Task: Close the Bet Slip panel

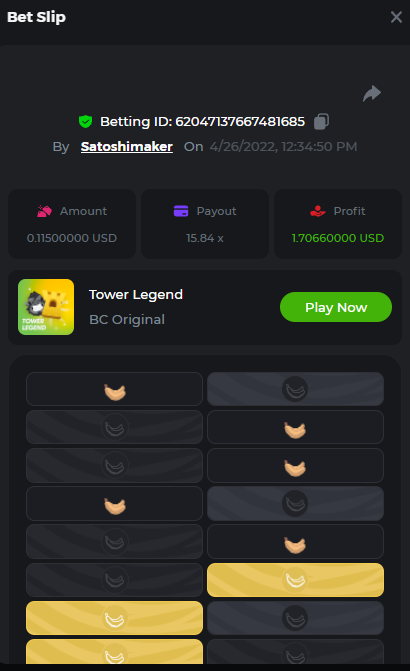Action: tap(396, 17)
